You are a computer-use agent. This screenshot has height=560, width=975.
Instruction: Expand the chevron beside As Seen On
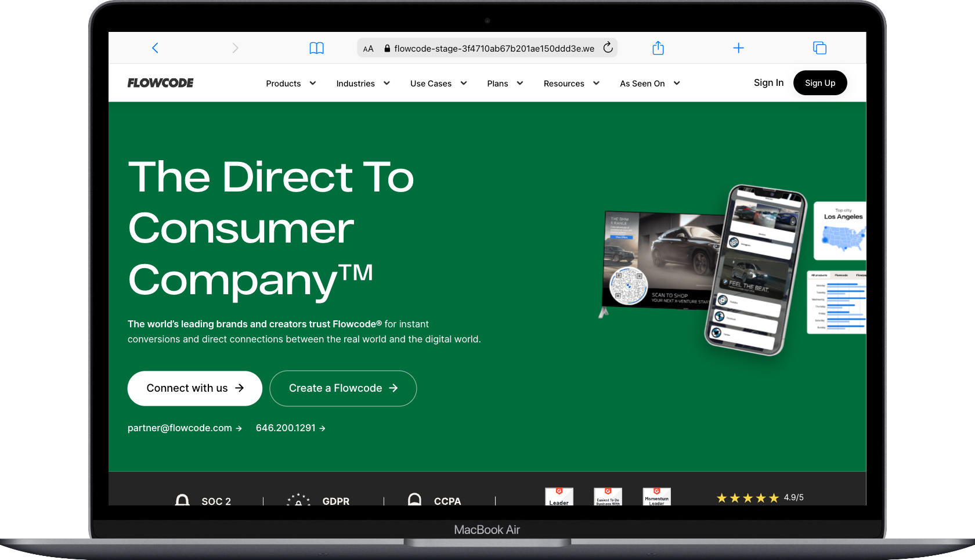tap(677, 83)
